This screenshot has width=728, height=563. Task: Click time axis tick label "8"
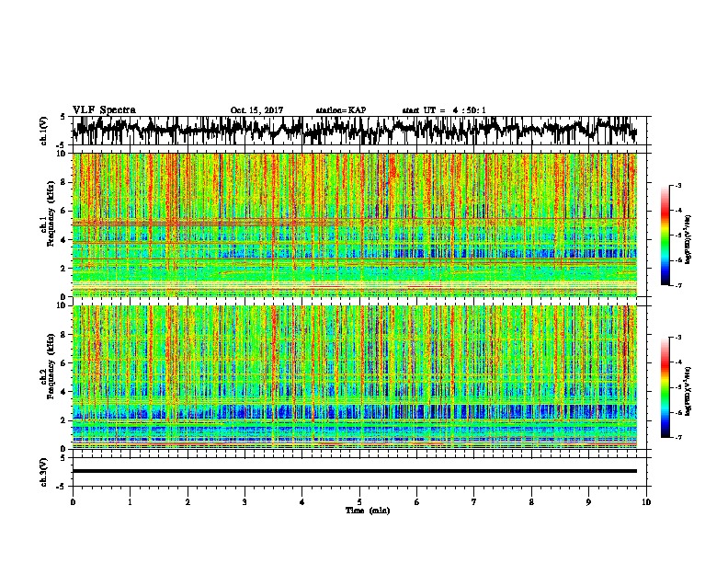pyautogui.click(x=531, y=502)
